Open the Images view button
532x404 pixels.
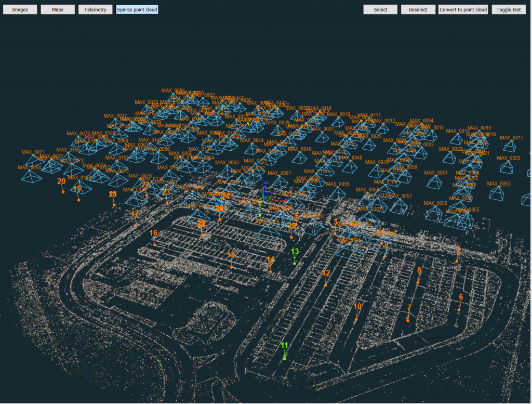pyautogui.click(x=20, y=9)
